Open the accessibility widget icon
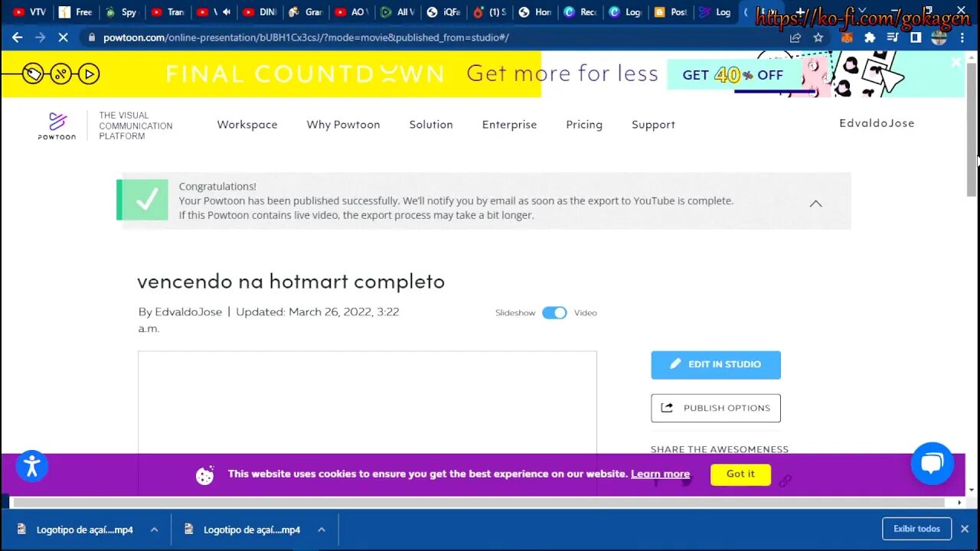Viewport: 980px width, 551px height. 32,465
